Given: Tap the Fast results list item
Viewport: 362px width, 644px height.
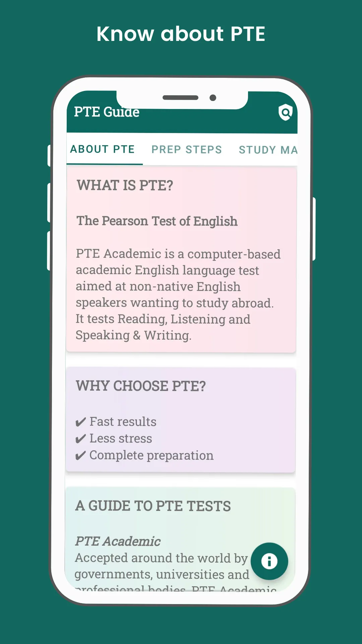Looking at the screenshot, I should coord(116,422).
